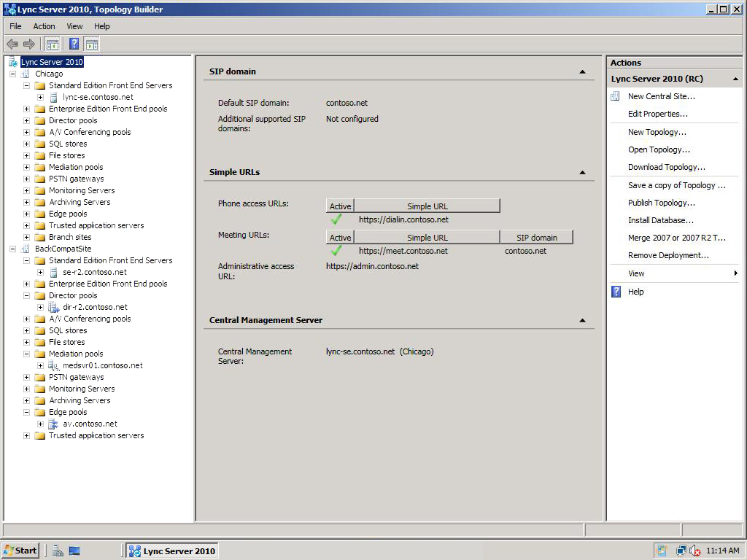
Task: Click the system tray network icon
Action: pos(682,551)
